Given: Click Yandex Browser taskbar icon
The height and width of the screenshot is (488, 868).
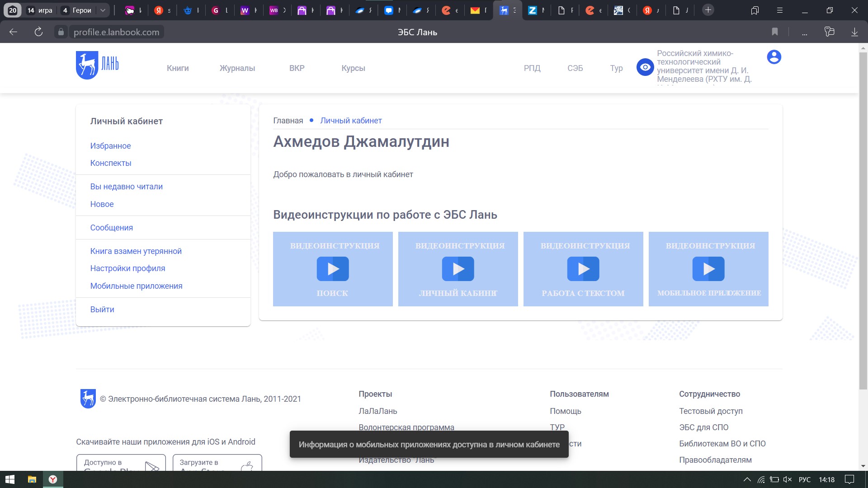Looking at the screenshot, I should 53,479.
